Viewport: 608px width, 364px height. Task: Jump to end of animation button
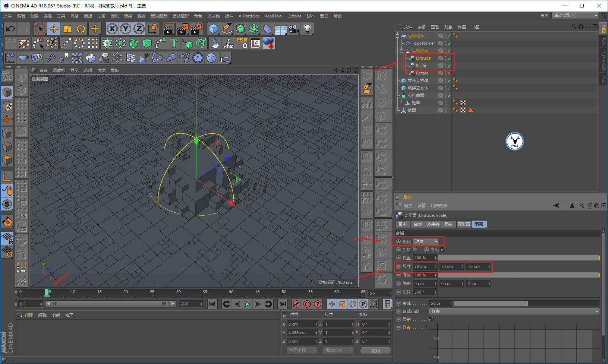coord(283,304)
